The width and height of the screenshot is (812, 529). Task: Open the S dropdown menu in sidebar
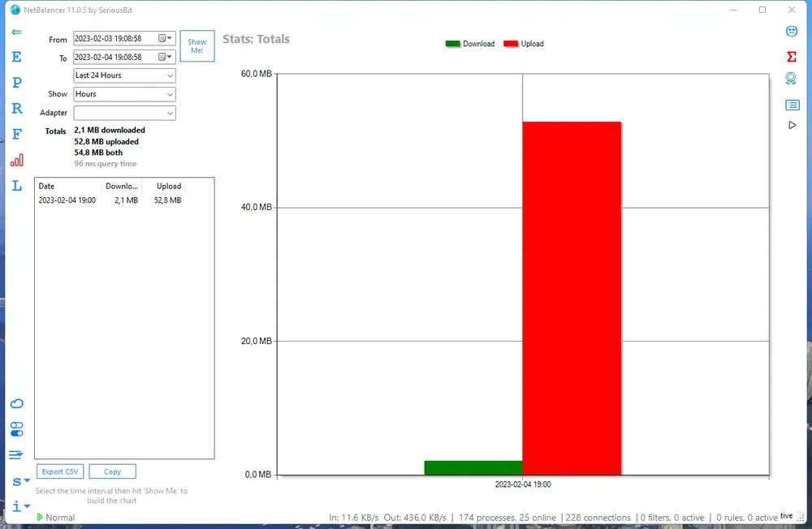pyautogui.click(x=21, y=481)
